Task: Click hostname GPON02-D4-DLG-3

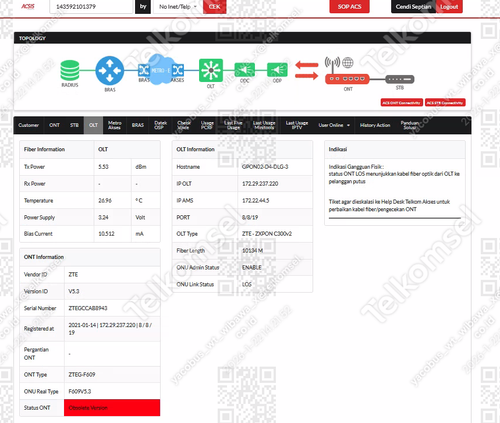Action: pyautogui.click(x=265, y=167)
